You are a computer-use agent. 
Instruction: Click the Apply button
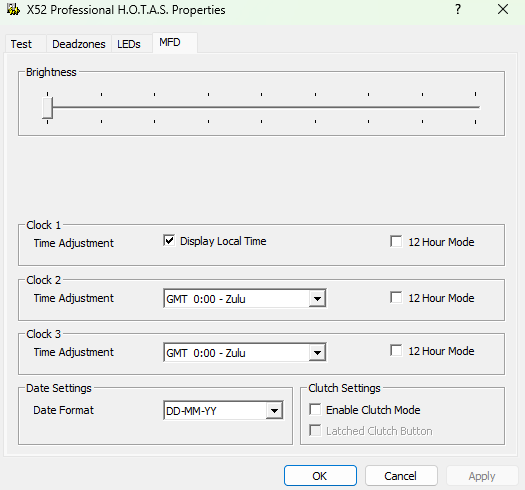[482, 476]
